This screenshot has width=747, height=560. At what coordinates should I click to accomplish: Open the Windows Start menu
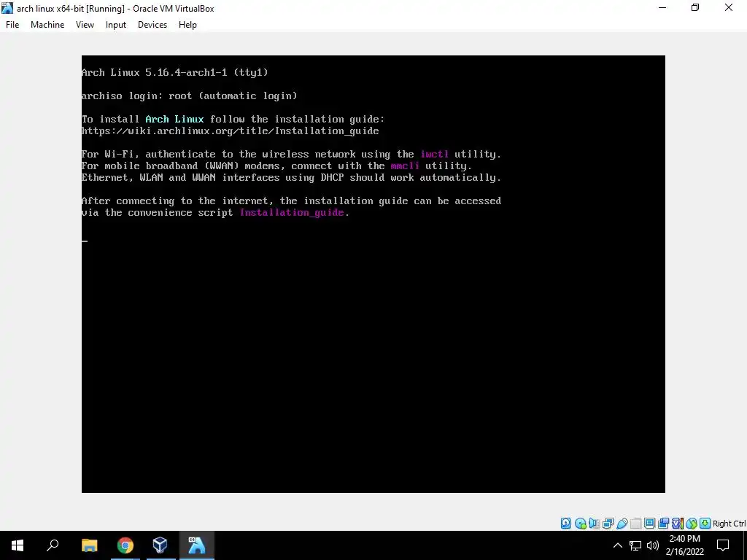18,545
